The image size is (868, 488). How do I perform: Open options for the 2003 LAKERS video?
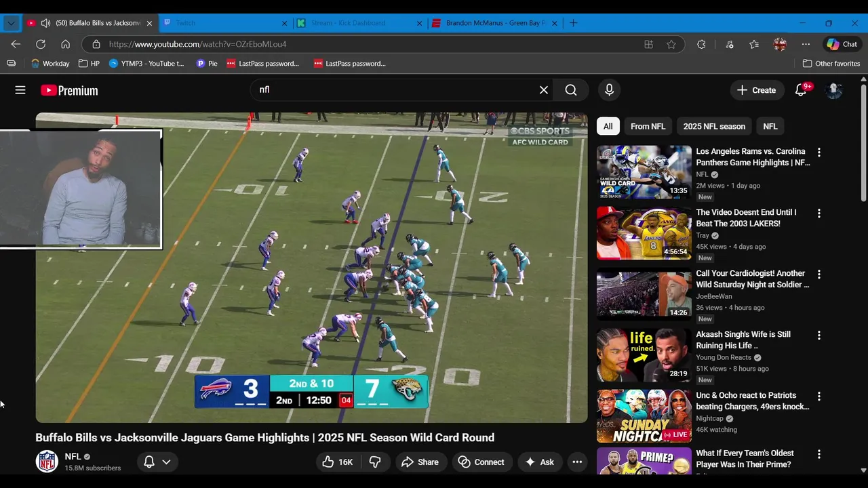pyautogui.click(x=819, y=213)
